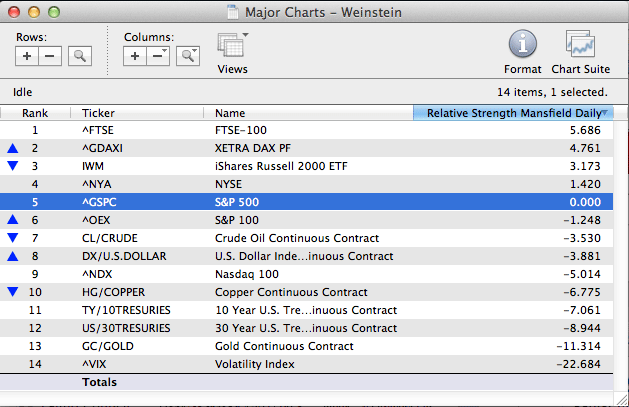This screenshot has height=407, width=629.
Task: Minimize the window with the yellow button
Action: click(x=34, y=12)
